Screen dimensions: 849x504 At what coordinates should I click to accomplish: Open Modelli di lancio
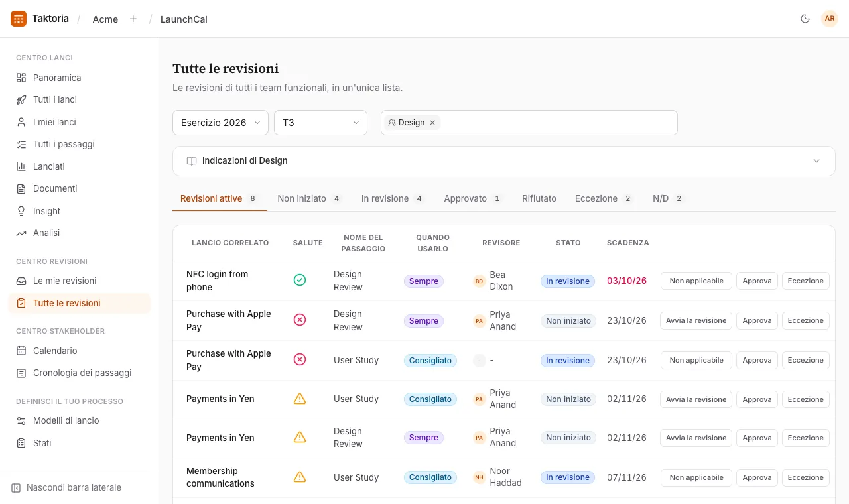point(80,420)
